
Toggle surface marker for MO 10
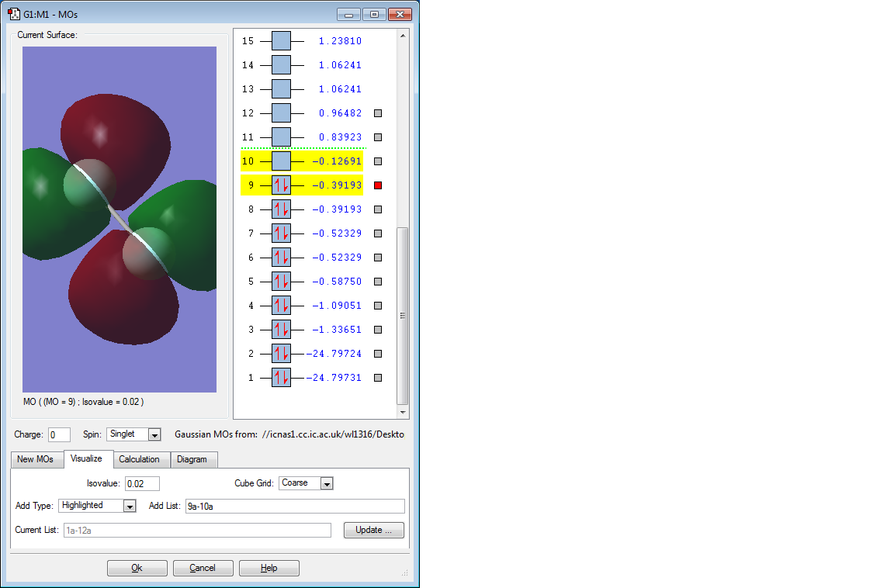pos(378,161)
